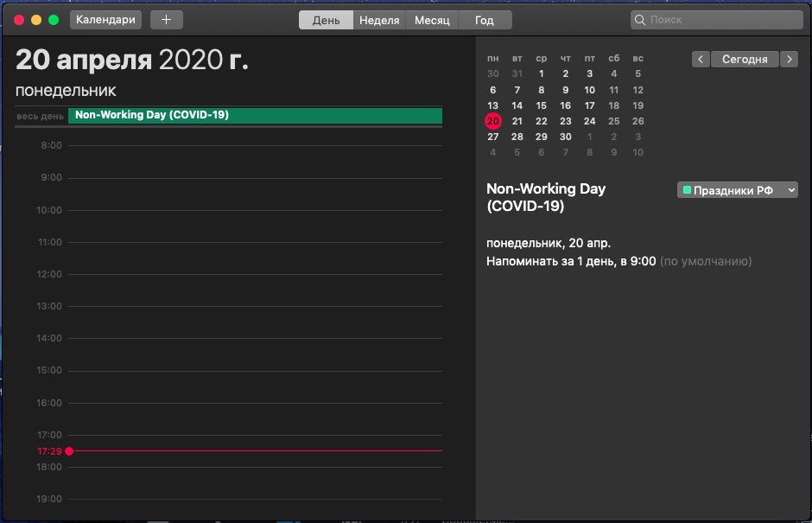Click the event date понедельник, 20 апр.
This screenshot has width=812, height=523.
pos(549,243)
